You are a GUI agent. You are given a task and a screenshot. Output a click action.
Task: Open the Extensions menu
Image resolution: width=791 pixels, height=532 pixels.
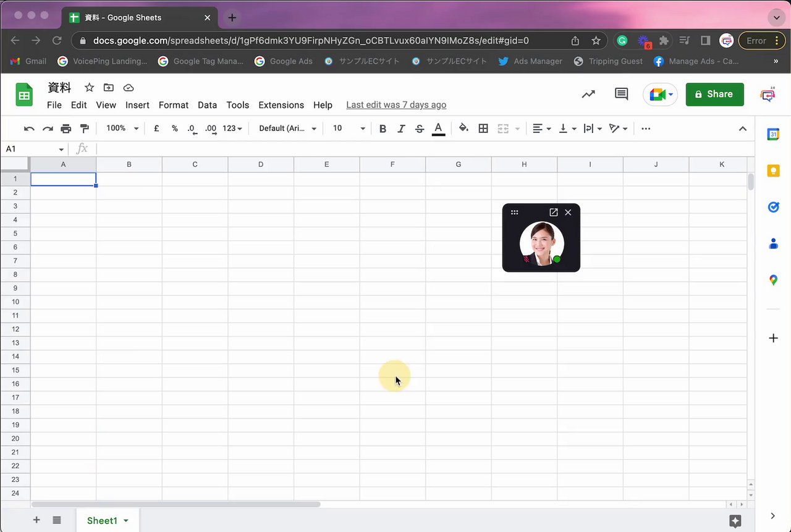point(281,105)
